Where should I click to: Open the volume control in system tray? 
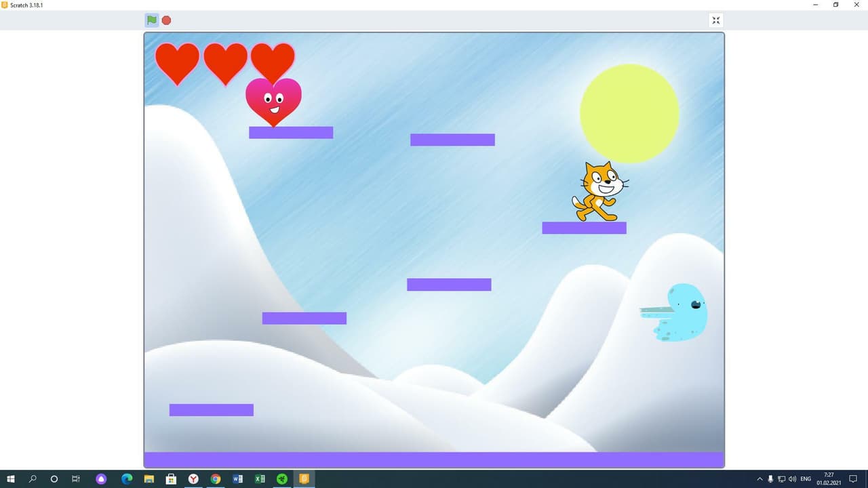(792, 479)
